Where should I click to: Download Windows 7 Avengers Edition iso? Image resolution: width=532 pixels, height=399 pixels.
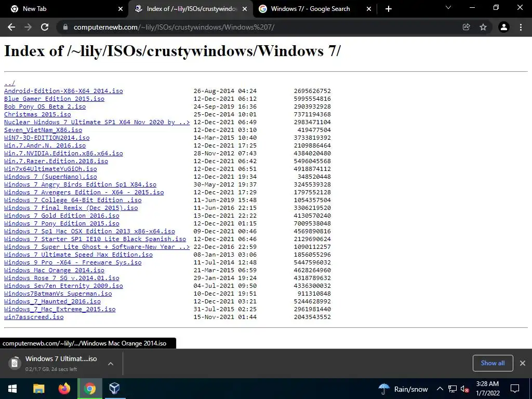click(x=84, y=192)
